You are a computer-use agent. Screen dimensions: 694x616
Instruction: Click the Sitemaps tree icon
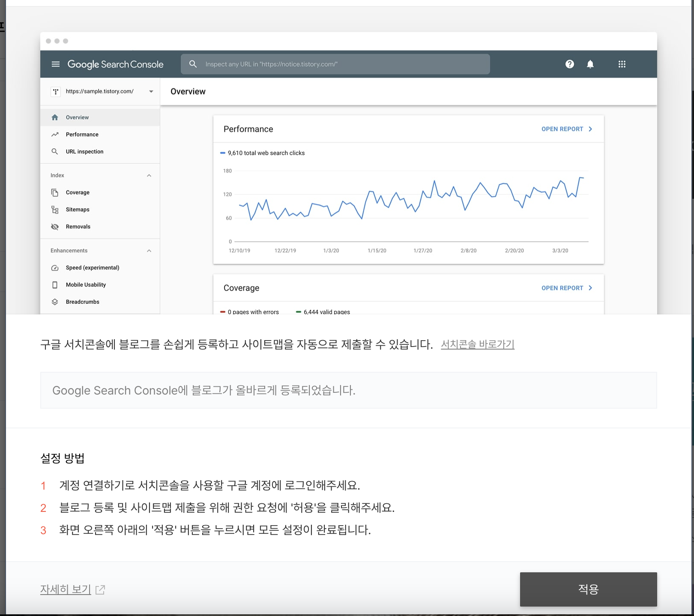55,209
